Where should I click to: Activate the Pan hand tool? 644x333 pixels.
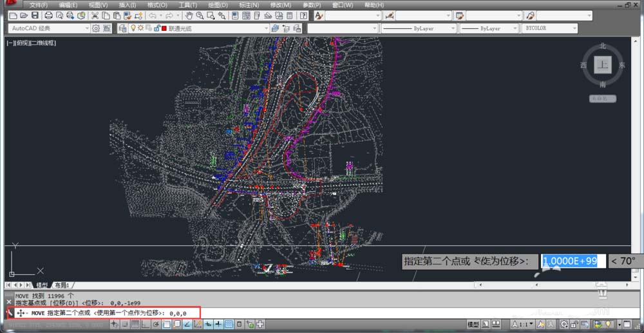pos(189,15)
